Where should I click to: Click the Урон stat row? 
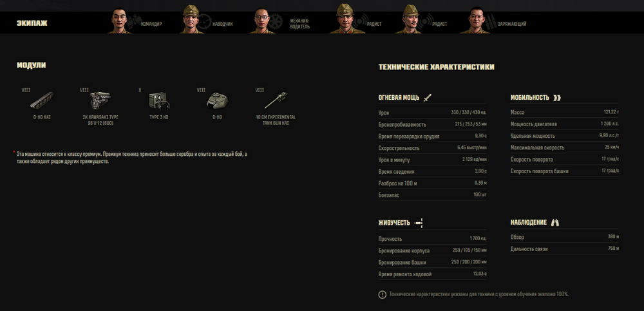pyautogui.click(x=433, y=113)
